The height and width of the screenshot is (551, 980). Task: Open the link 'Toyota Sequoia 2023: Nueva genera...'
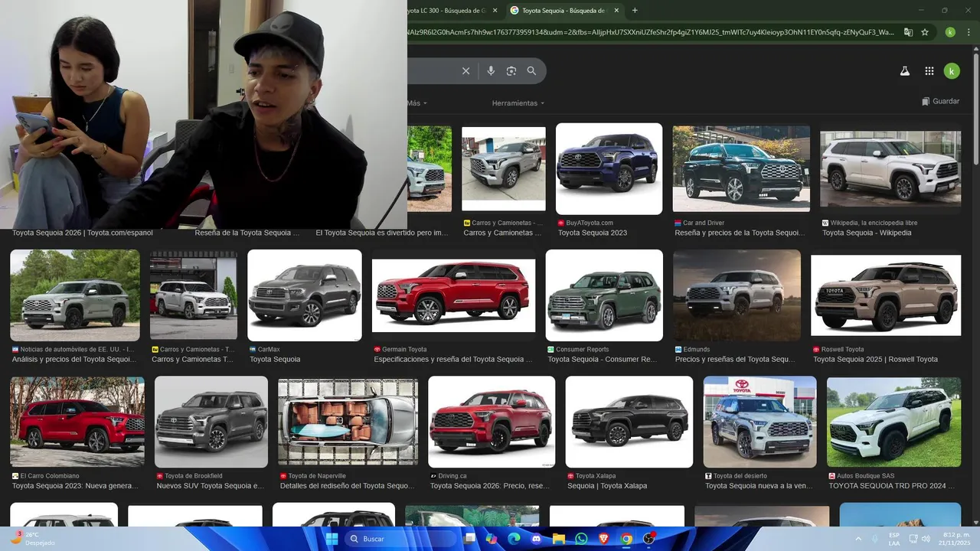(75, 485)
